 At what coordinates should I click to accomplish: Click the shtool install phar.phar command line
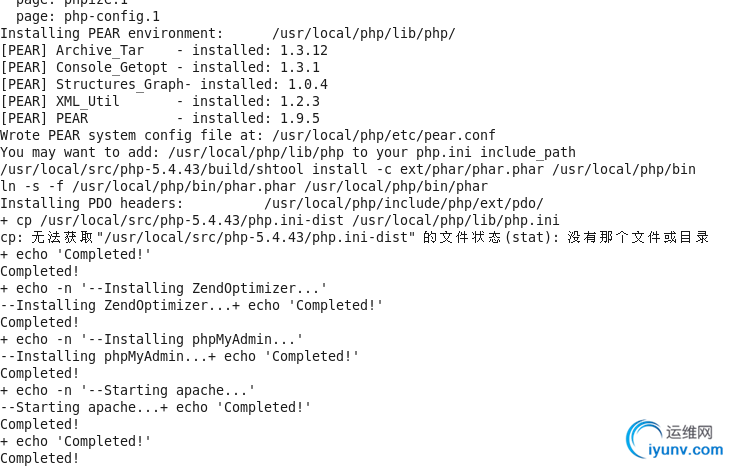(x=348, y=169)
